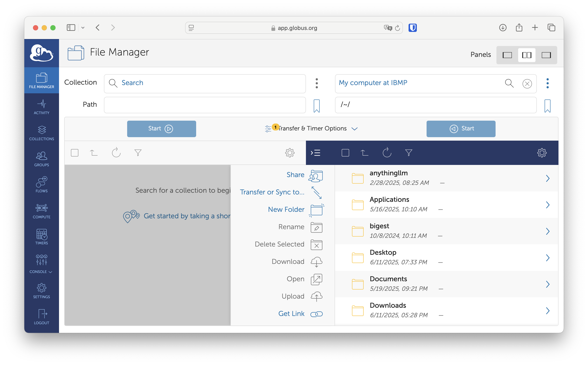Image resolution: width=588 pixels, height=365 pixels.
Task: Open Settings in the sidebar
Action: [41, 291]
